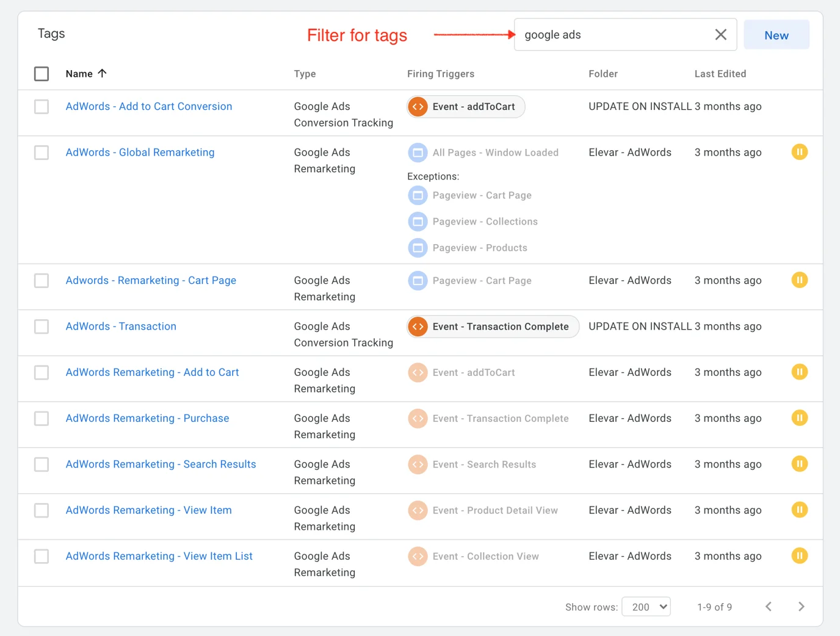
Task: Click paused icon on Global Remarketing row
Action: click(x=799, y=151)
